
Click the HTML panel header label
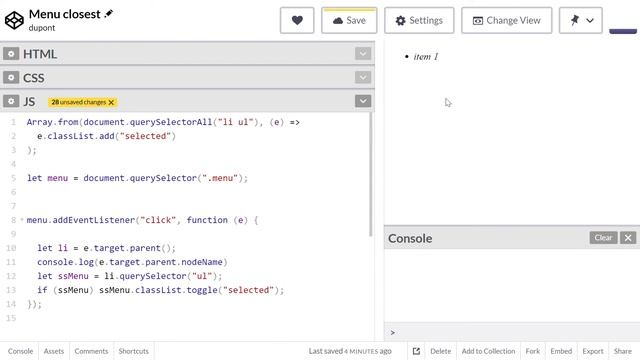[x=40, y=53]
